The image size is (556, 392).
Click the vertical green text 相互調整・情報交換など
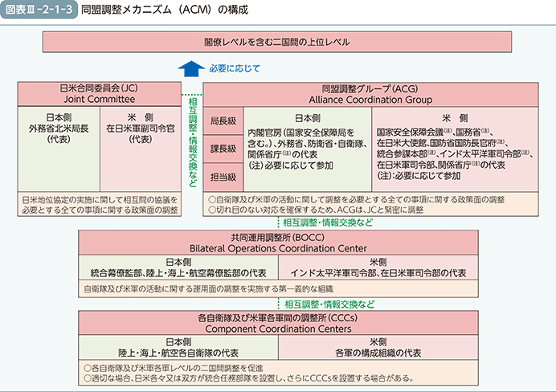pos(193,142)
